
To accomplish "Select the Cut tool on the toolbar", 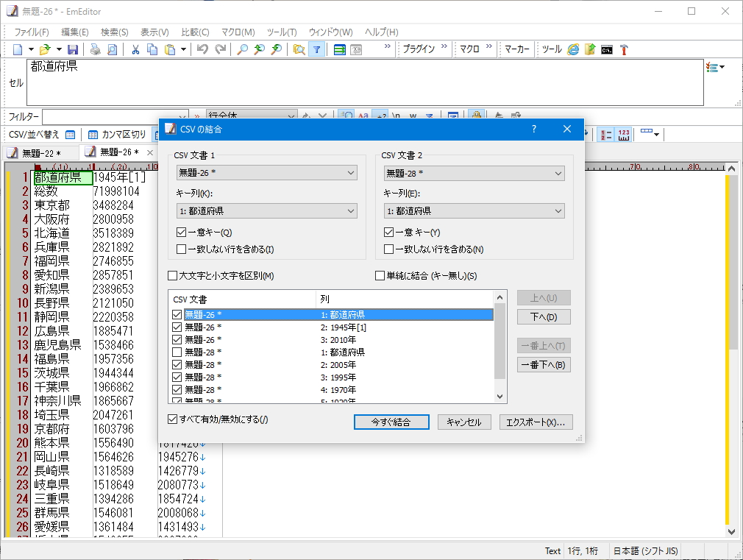I will [x=136, y=49].
